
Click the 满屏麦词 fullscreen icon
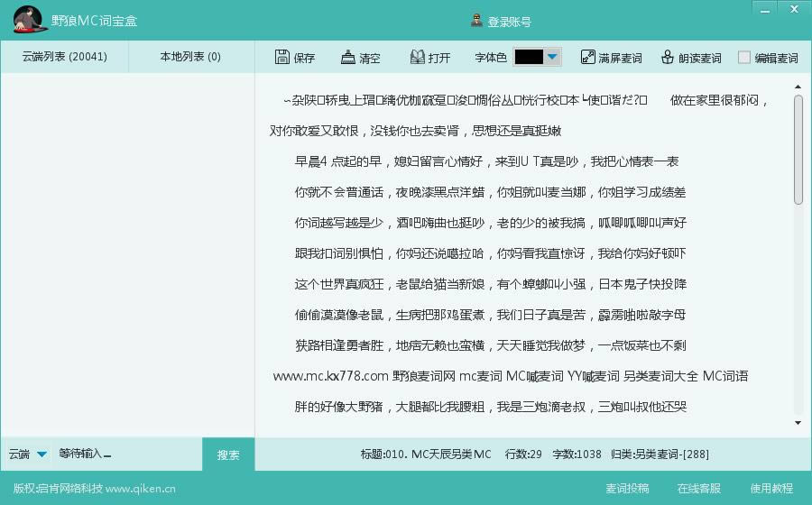tap(588, 57)
